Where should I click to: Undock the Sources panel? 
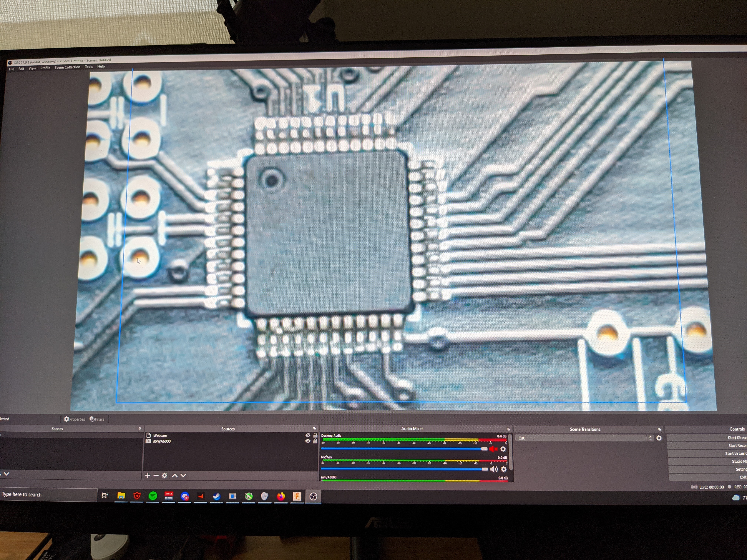point(314,429)
